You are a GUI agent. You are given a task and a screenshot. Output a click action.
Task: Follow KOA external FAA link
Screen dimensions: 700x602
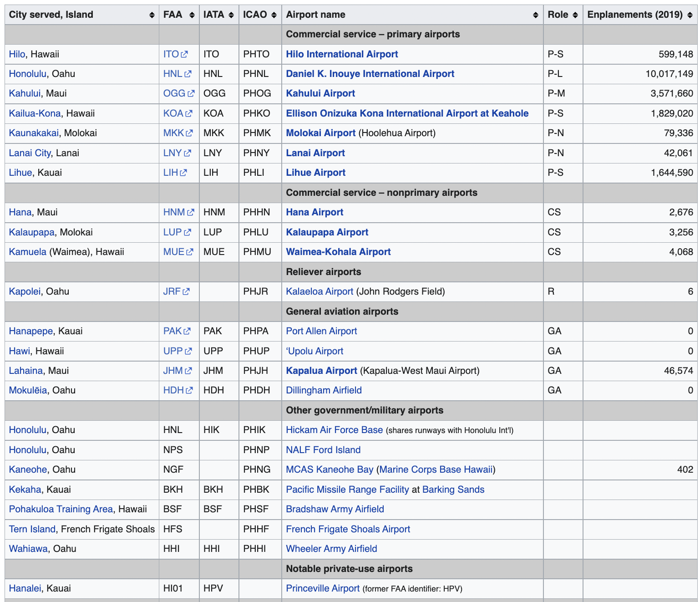[x=178, y=113]
